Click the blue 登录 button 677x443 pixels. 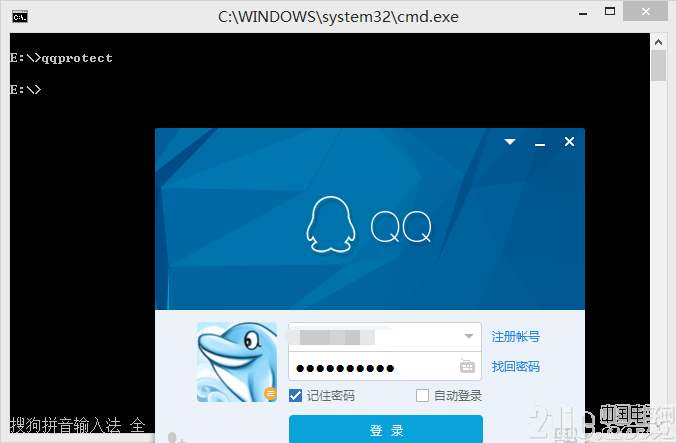386,429
